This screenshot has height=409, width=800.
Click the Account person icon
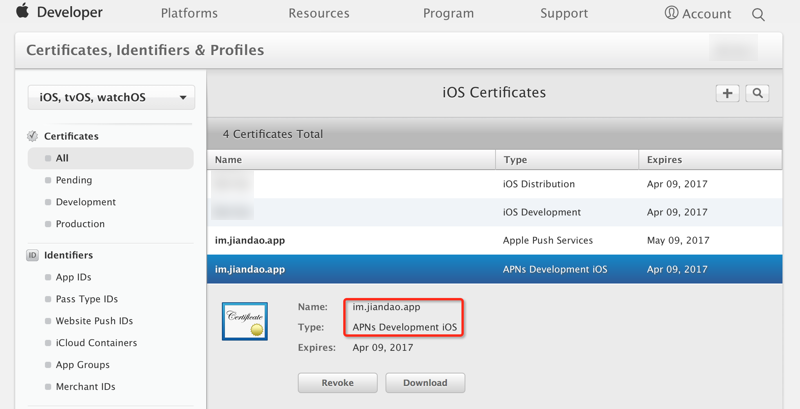[x=671, y=13]
